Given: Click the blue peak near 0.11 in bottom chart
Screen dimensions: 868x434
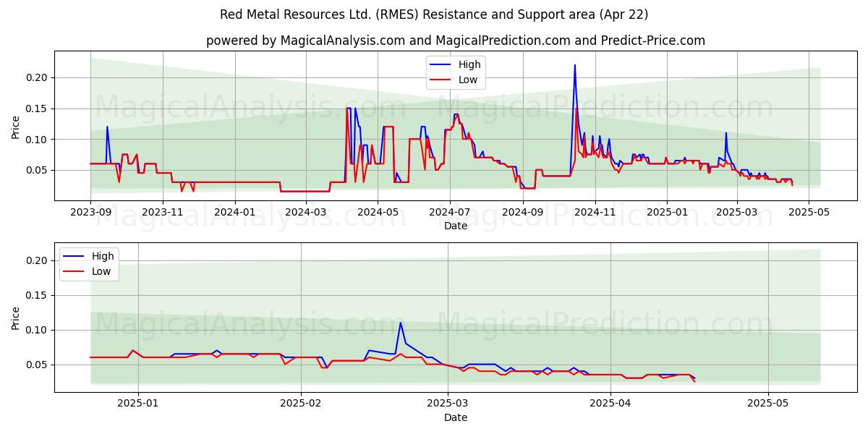Looking at the screenshot, I should [x=400, y=323].
